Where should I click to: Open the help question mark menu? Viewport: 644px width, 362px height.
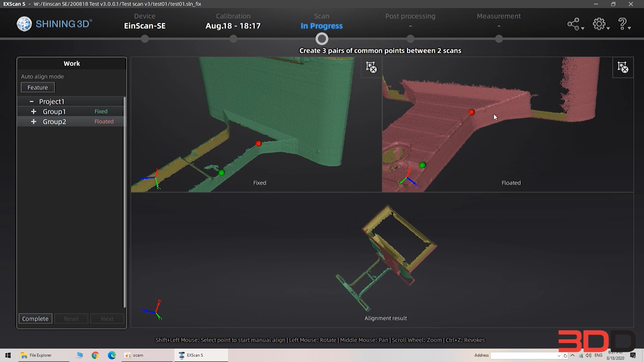coord(622,24)
